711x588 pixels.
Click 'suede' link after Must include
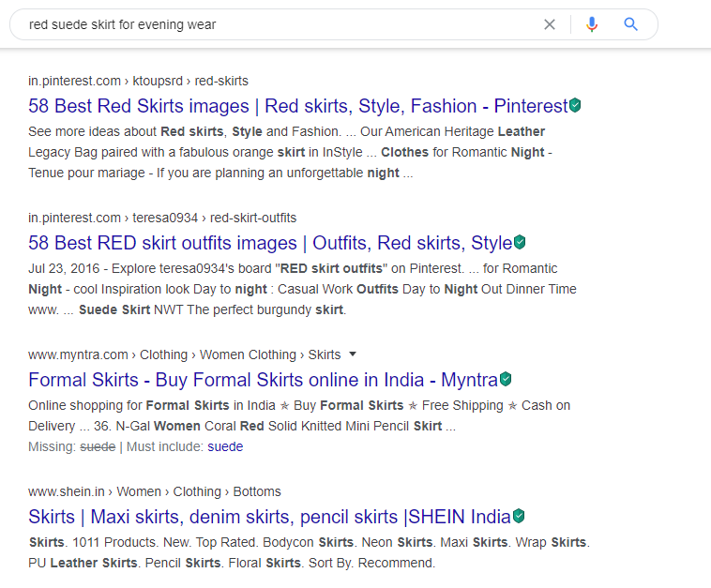click(225, 446)
